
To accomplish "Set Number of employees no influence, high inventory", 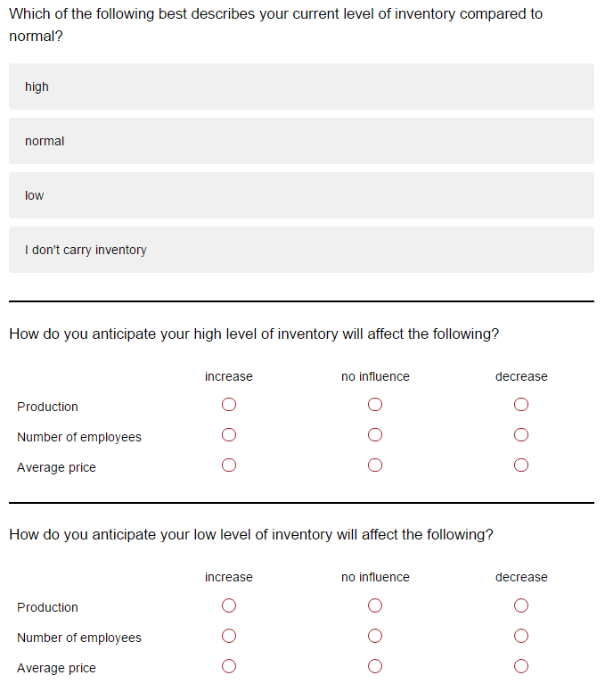I will click(x=375, y=435).
